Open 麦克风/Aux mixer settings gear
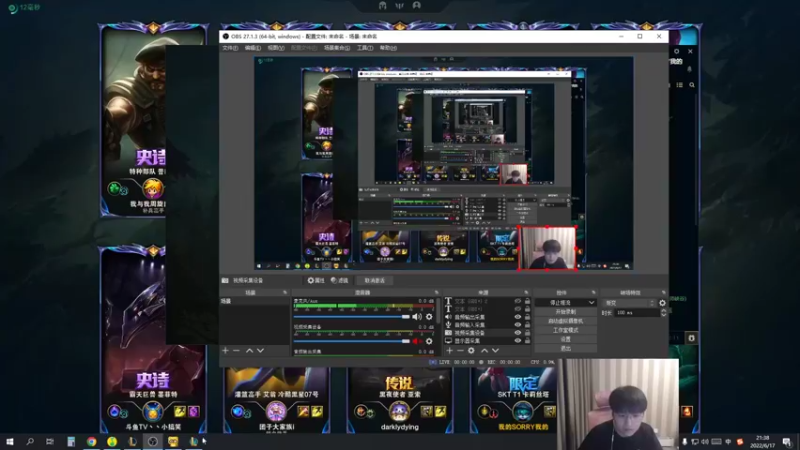 (429, 317)
